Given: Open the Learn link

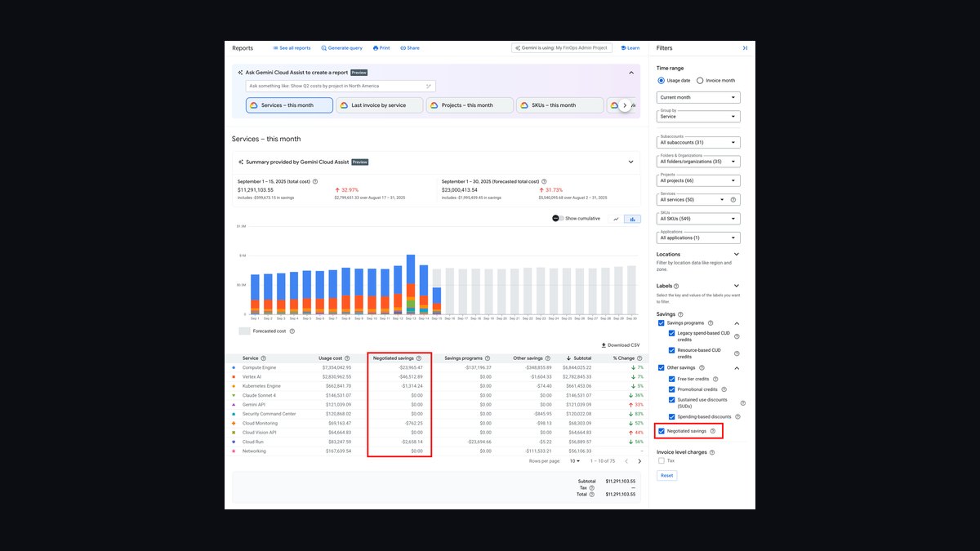Looking at the screenshot, I should click(630, 48).
